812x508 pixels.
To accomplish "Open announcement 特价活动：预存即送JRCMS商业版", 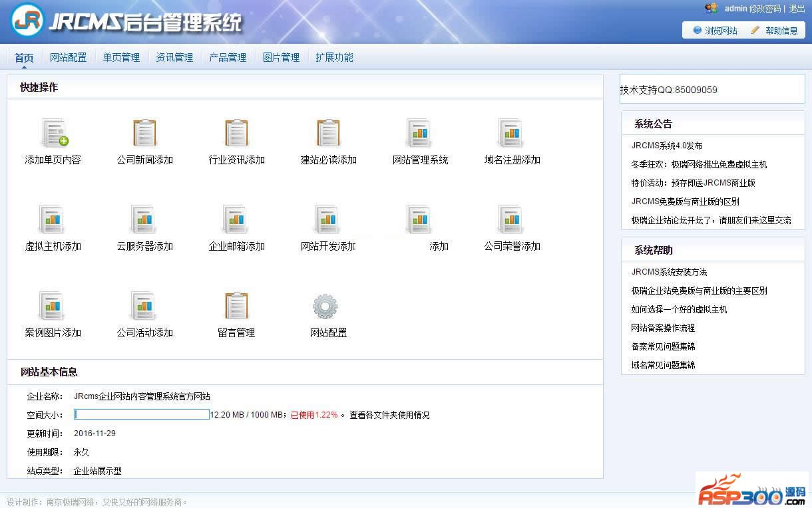I will tap(693, 183).
